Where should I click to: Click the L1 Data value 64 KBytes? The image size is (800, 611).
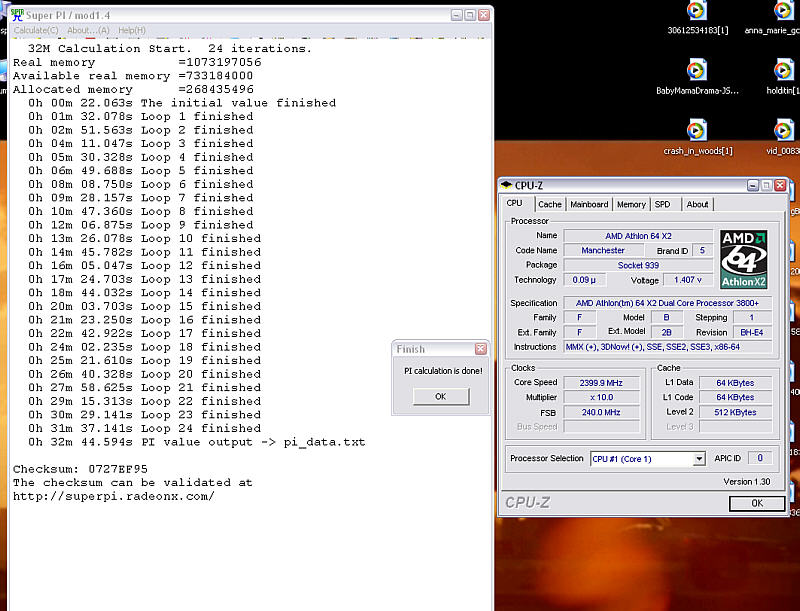(735, 383)
